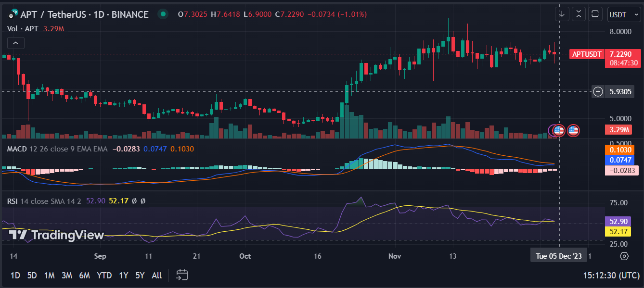Click the fullscreen frame icon
Viewport: 644px width, 288px height.
[x=595, y=14]
